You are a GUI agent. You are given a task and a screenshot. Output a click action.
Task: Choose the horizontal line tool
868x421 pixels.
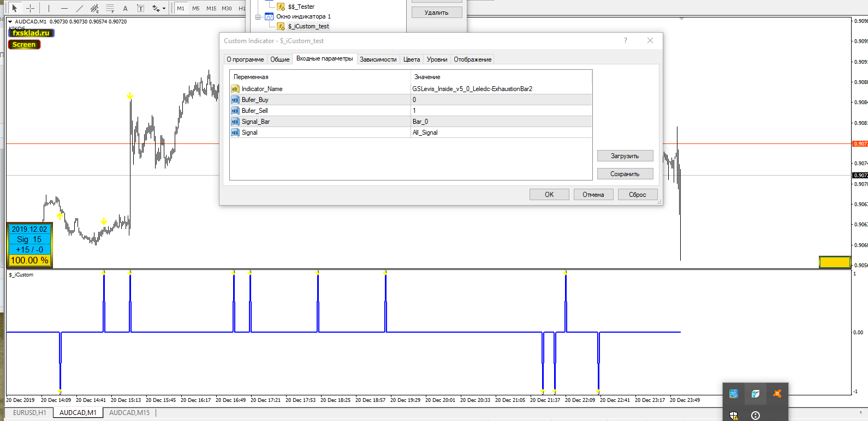click(x=64, y=8)
